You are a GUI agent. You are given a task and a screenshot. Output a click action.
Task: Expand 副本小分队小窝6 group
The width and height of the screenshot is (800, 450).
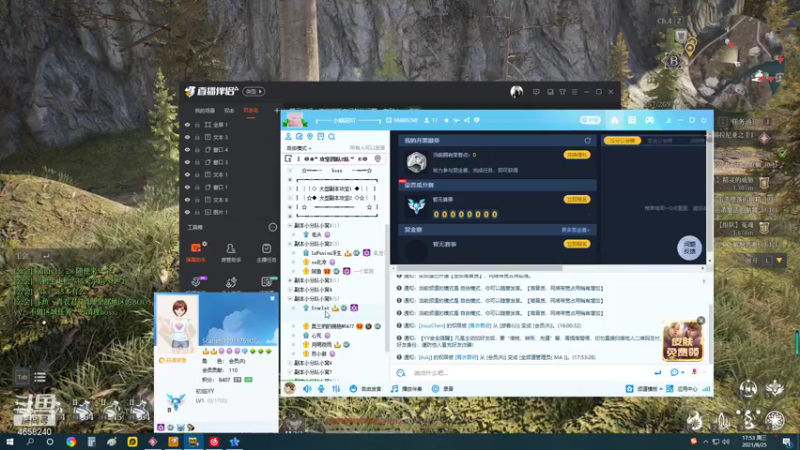pos(290,363)
